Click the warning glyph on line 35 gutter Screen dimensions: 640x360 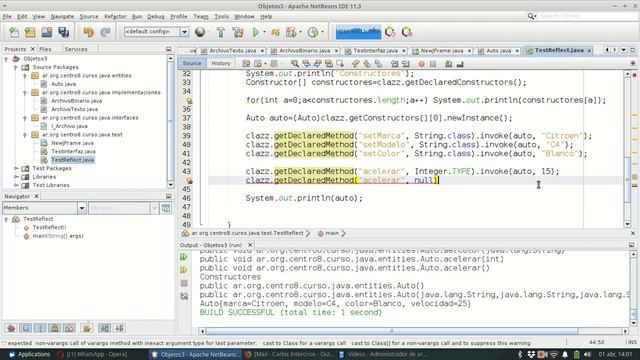(x=189, y=100)
